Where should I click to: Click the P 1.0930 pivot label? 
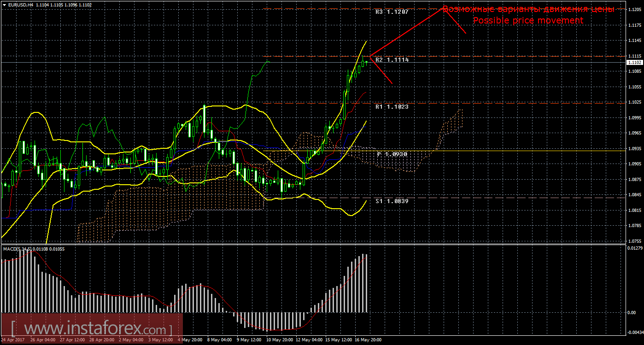tap(392, 154)
